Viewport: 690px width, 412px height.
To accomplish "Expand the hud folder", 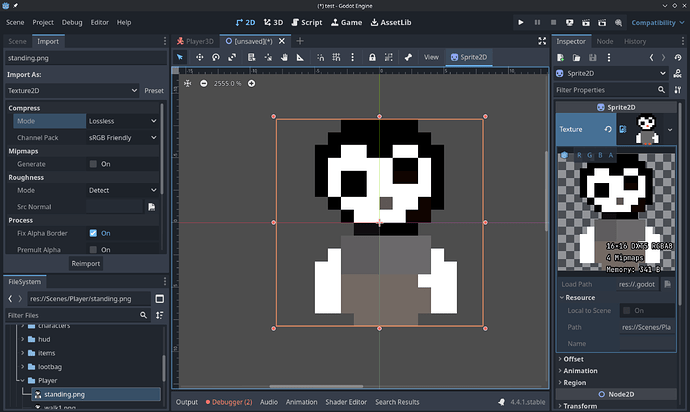I will (x=22, y=339).
